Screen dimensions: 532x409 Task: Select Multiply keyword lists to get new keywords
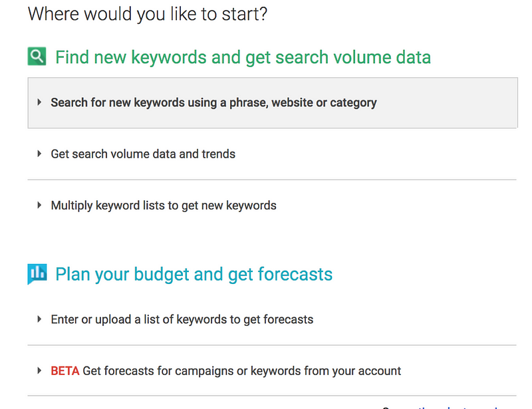click(164, 205)
